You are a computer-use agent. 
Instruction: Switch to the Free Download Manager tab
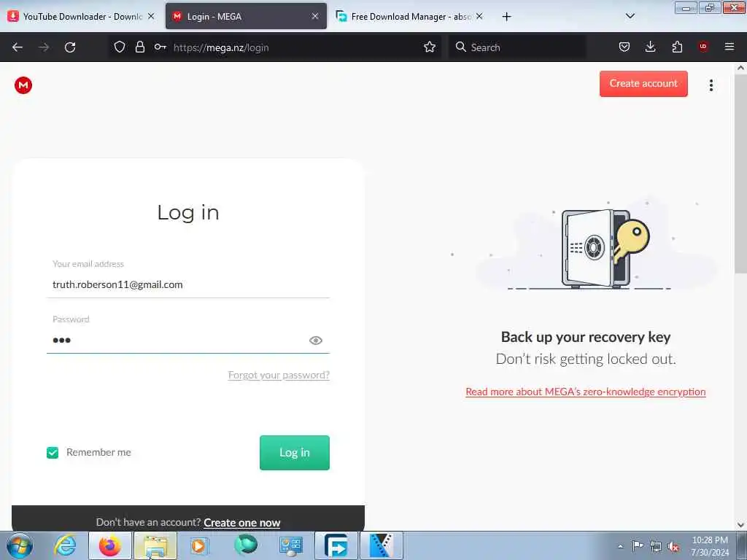(410, 17)
